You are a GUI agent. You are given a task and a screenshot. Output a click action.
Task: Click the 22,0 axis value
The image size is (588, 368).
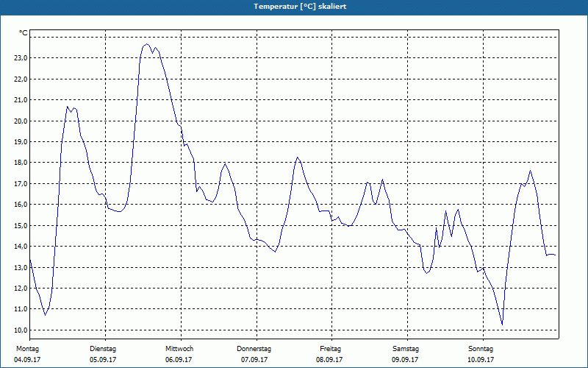click(21, 79)
